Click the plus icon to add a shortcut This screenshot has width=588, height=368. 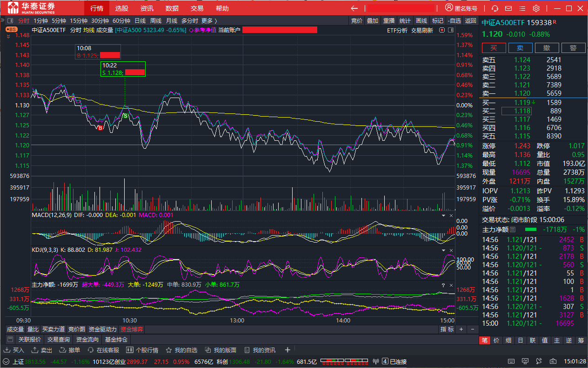pyautogui.click(x=287, y=350)
